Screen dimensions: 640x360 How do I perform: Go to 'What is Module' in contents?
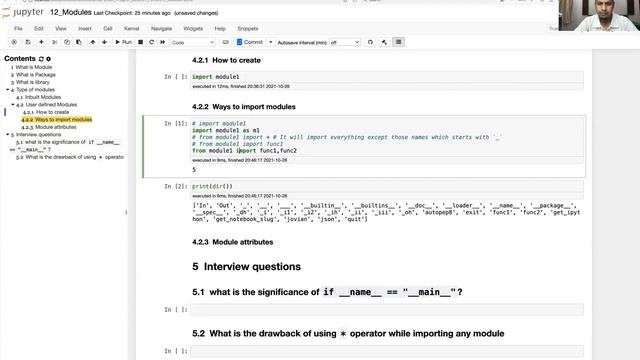33,67
